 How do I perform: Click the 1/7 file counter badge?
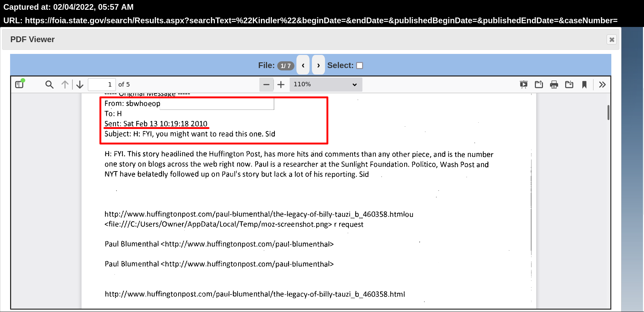pos(286,66)
